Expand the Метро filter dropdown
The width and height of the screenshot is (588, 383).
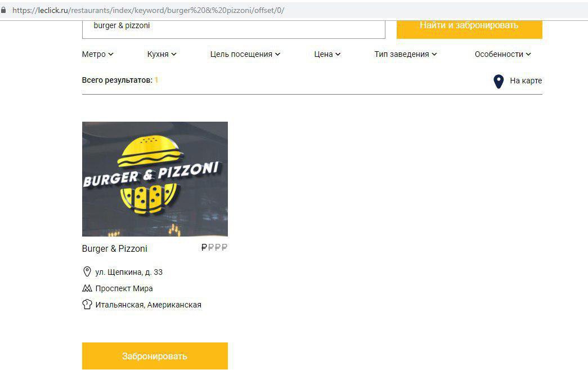[97, 54]
